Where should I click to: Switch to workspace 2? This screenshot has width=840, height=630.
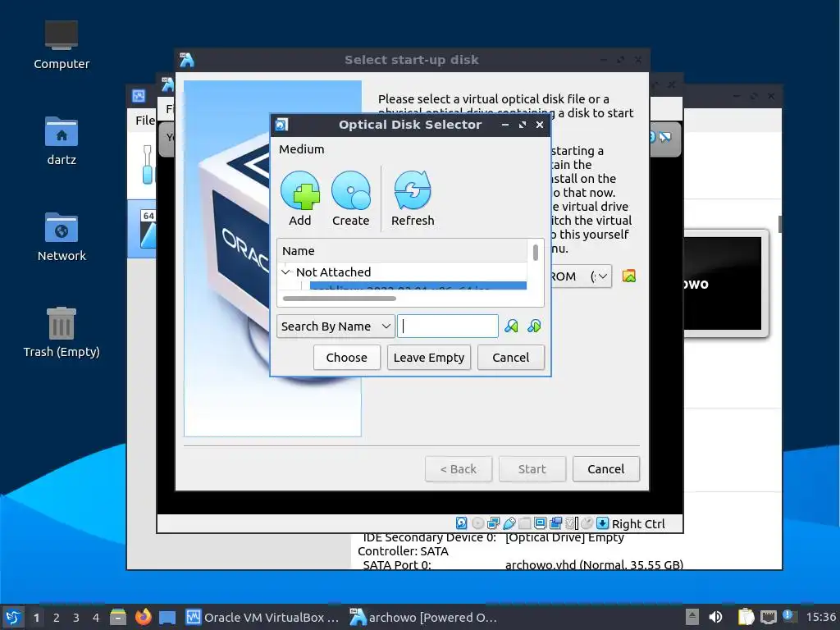(57, 618)
